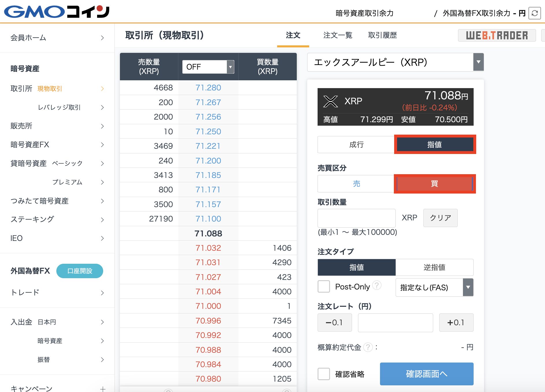Select the 売 (sell) option
Image resolution: width=545 pixels, height=392 pixels.
[356, 184]
